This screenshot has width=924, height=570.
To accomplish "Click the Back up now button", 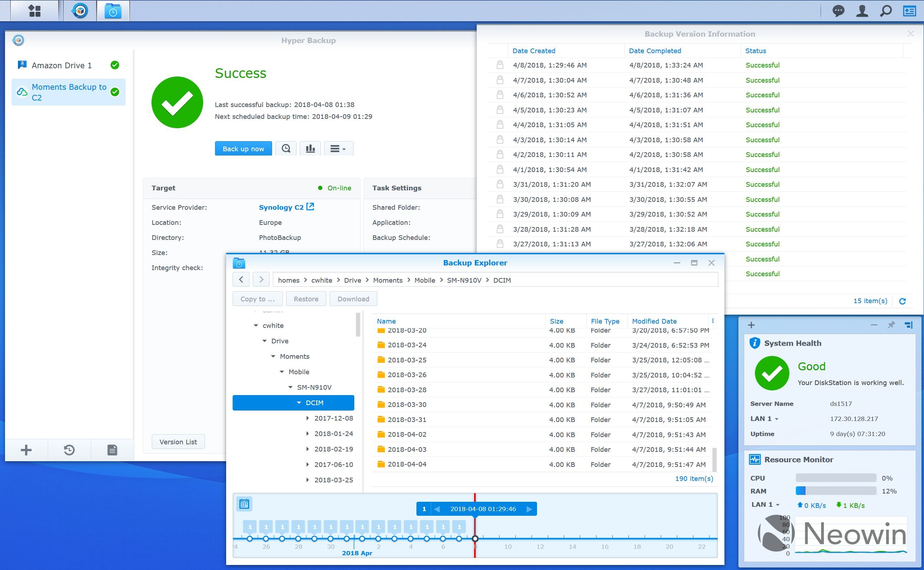I will (x=243, y=149).
